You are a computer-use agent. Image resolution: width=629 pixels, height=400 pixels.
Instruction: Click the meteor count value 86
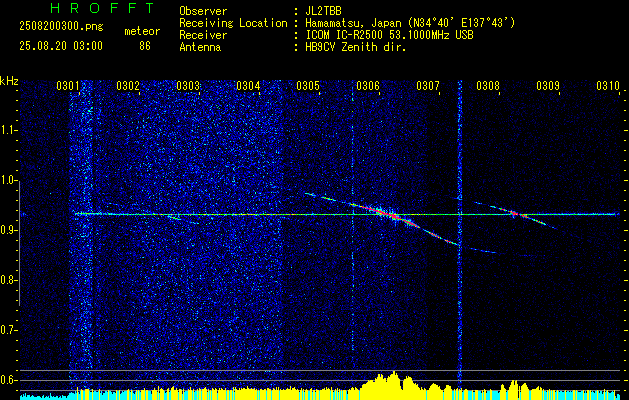point(145,46)
